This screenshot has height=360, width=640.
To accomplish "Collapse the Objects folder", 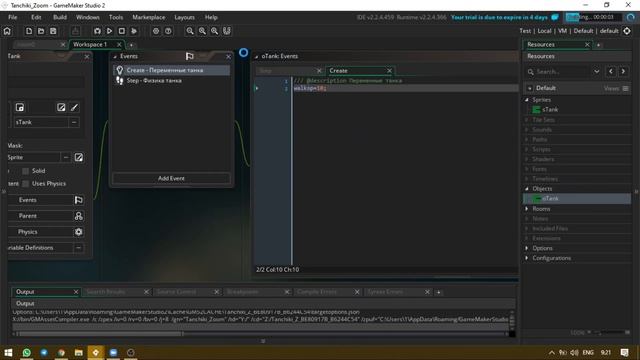I will [527, 189].
